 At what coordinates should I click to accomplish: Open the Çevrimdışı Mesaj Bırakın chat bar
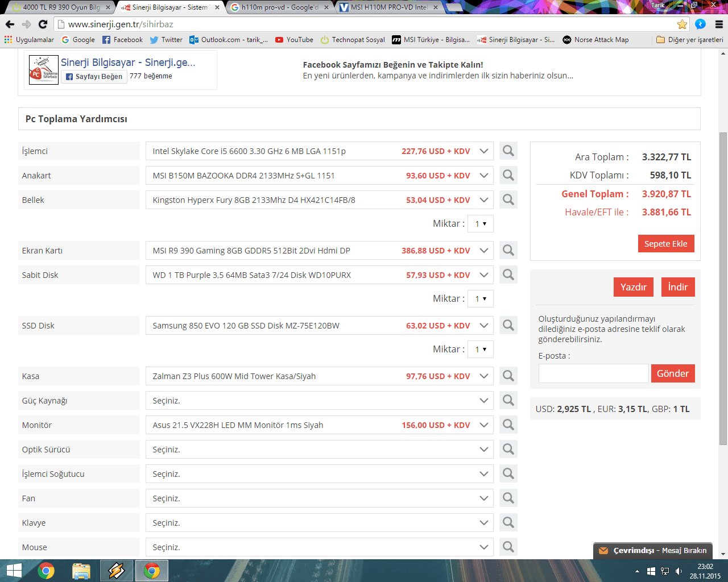(653, 550)
